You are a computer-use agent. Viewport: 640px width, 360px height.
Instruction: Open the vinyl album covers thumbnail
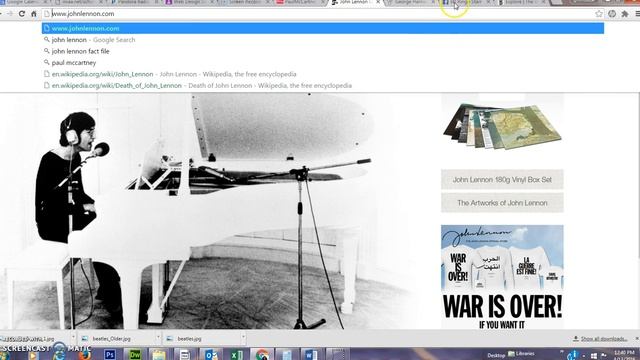[x=502, y=127]
